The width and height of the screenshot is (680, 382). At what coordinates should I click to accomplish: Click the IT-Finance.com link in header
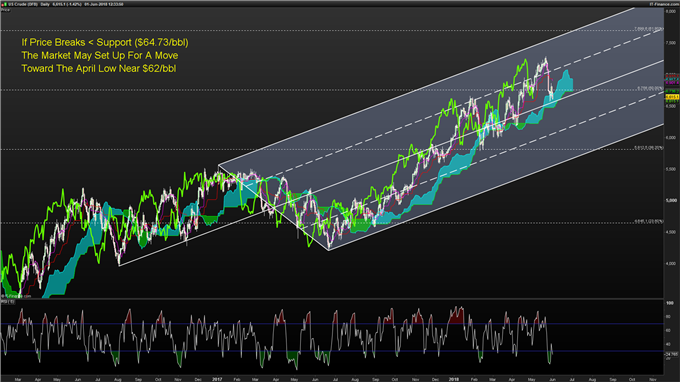click(x=662, y=4)
